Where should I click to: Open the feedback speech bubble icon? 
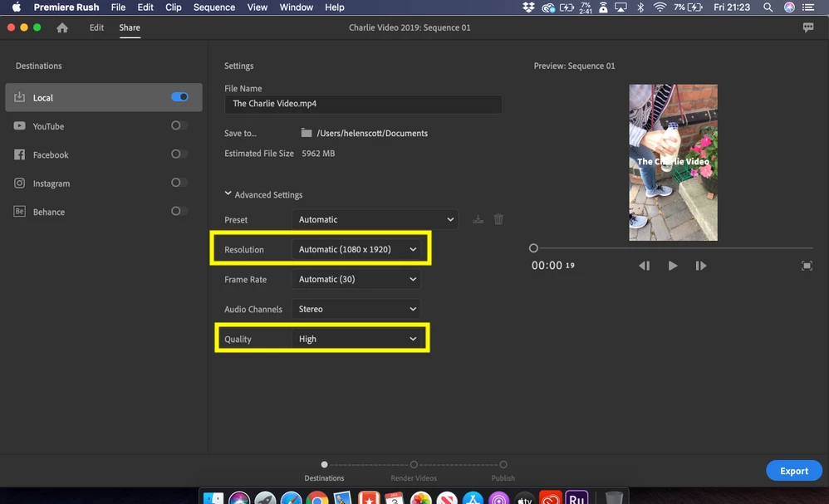[808, 27]
